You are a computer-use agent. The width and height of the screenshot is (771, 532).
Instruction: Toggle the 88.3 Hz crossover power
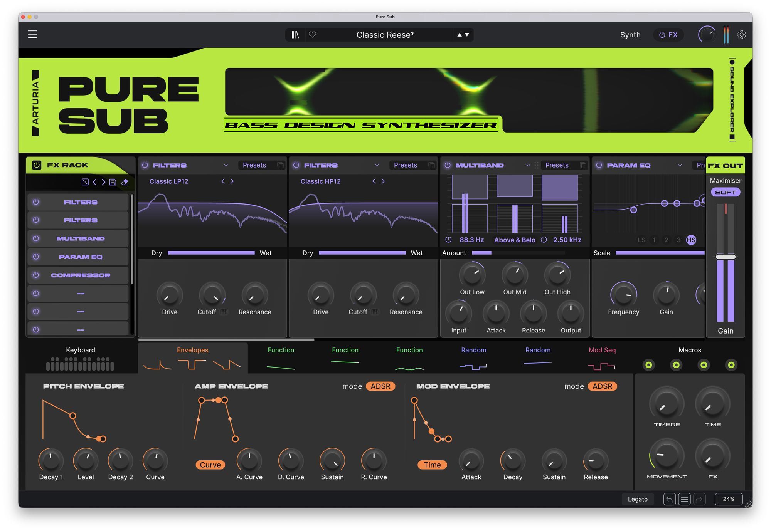point(448,240)
